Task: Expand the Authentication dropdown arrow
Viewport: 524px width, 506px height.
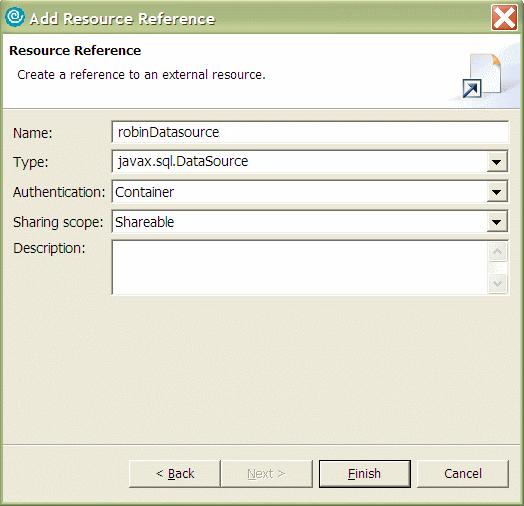Action: pos(497,192)
